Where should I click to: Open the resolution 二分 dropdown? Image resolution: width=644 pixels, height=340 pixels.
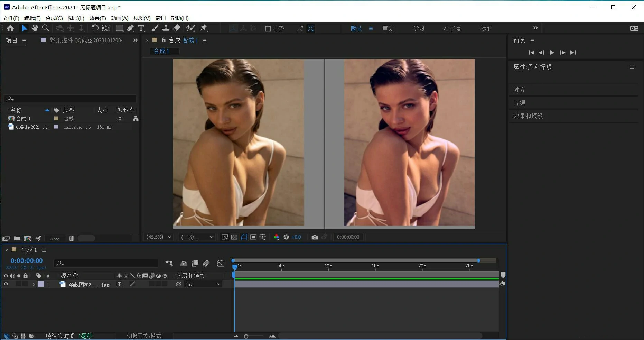pos(197,237)
